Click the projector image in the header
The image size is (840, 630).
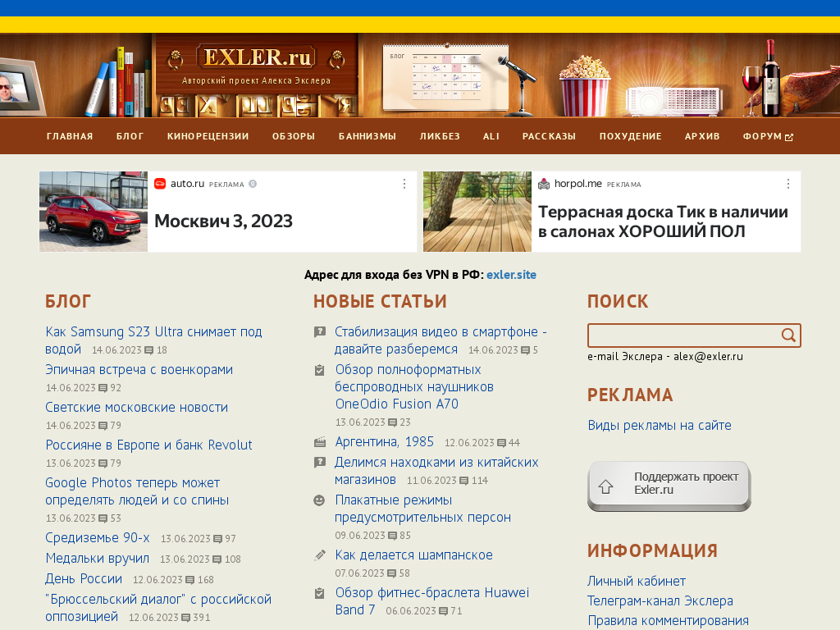[x=674, y=101]
